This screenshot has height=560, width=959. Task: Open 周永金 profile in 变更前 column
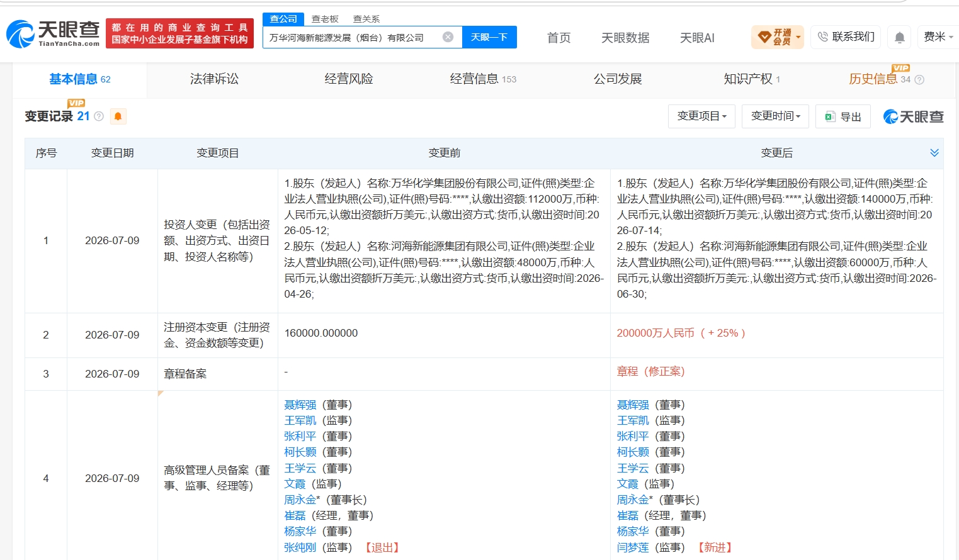[300, 500]
